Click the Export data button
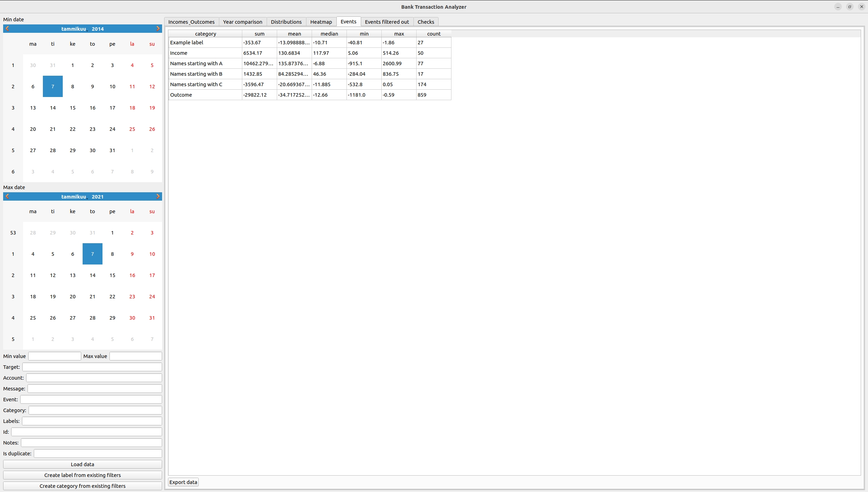Viewport: 868px width, 492px height. click(183, 482)
